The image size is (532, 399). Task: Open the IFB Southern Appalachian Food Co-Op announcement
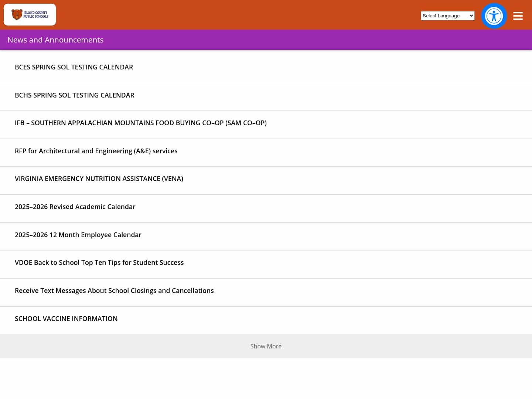click(x=140, y=123)
